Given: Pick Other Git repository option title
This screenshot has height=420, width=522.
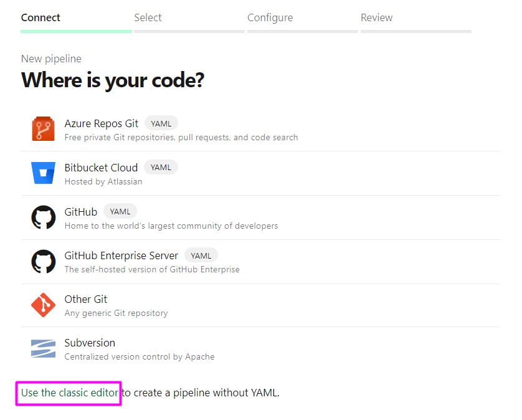Looking at the screenshot, I should tap(86, 299).
